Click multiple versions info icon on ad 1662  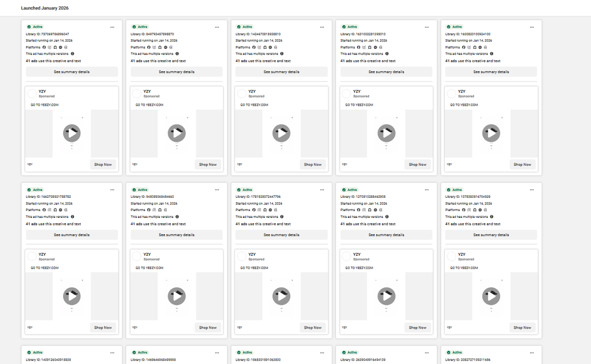[72, 216]
